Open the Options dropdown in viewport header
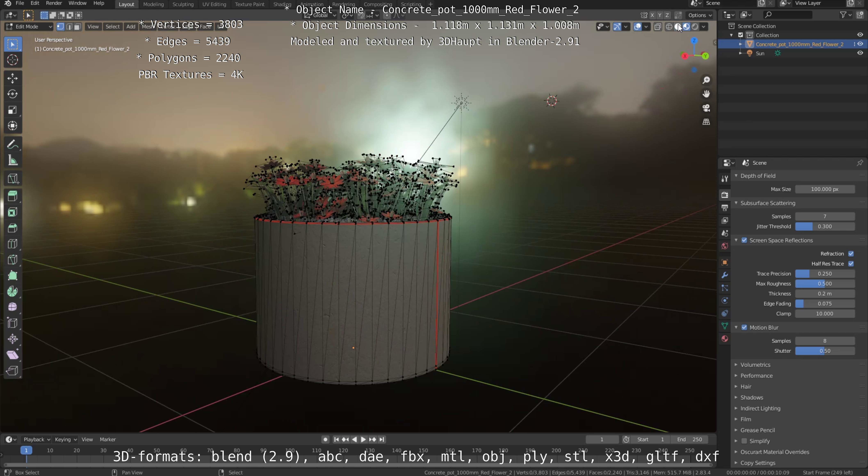Viewport: 868px width, 476px height. click(x=700, y=15)
